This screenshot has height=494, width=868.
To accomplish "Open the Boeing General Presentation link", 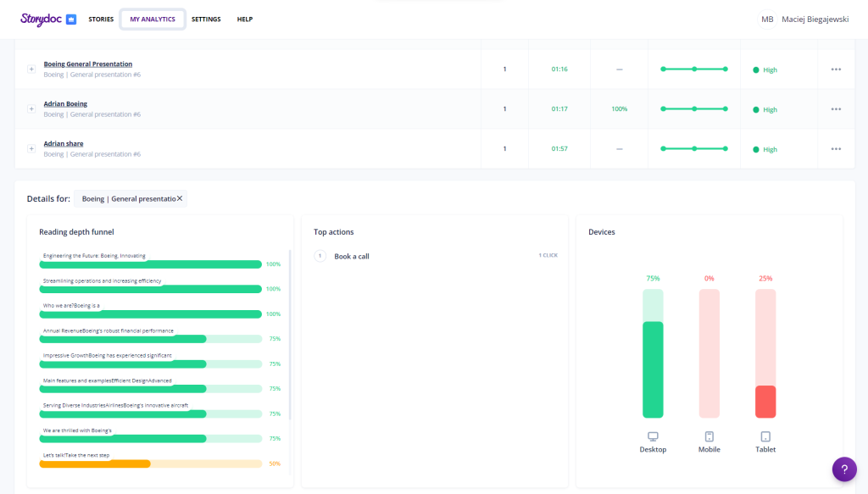I will pos(88,64).
